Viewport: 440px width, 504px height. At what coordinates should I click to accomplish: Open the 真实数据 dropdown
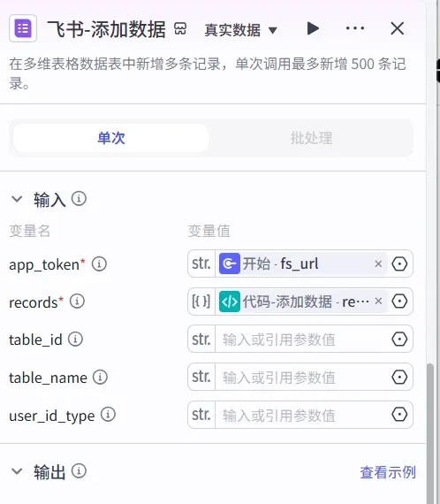click(240, 30)
